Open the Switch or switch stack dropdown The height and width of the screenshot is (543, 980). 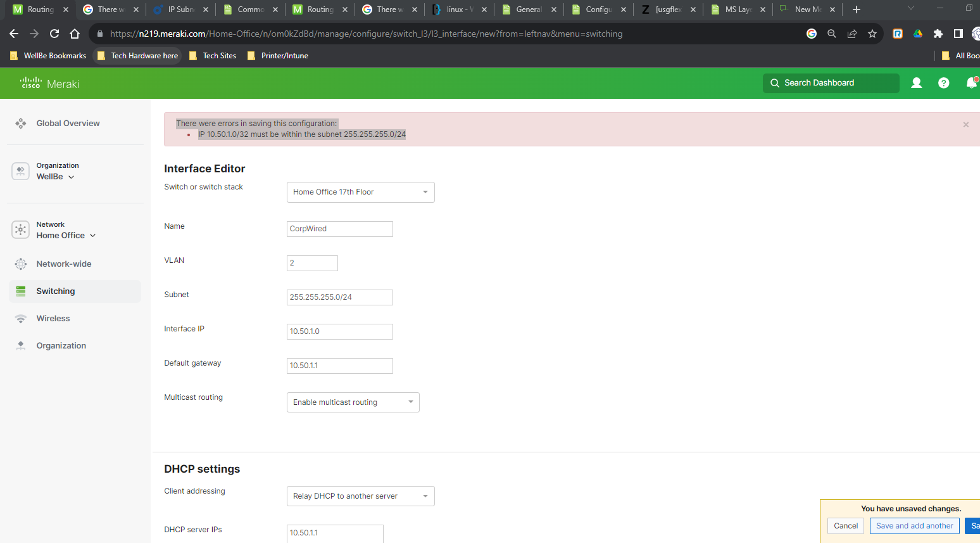(360, 192)
